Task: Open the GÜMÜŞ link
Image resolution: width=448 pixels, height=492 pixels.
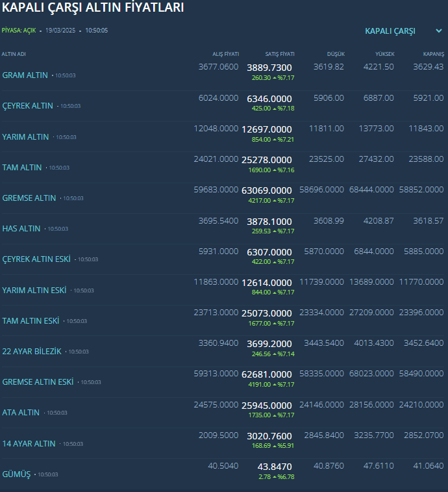Action: click(16, 474)
